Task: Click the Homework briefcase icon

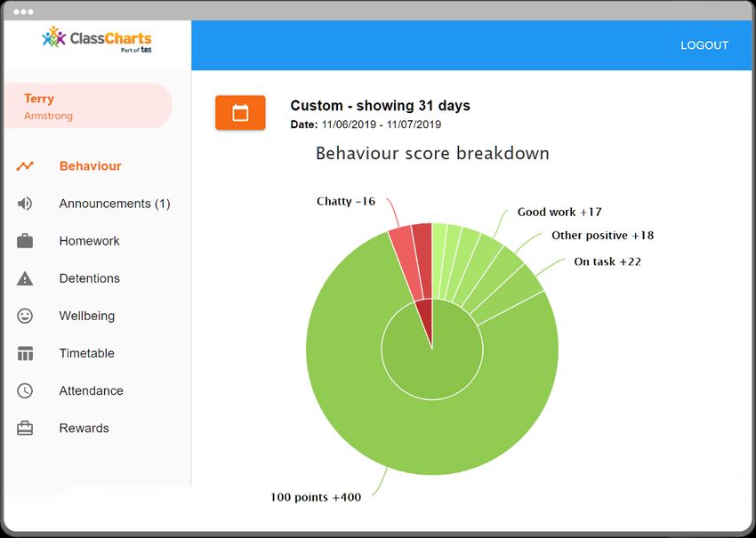Action: tap(25, 241)
